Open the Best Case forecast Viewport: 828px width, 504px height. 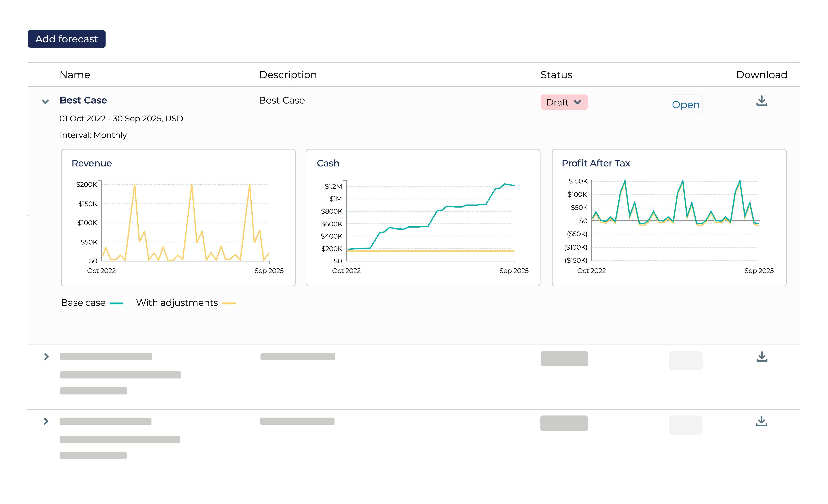point(686,105)
